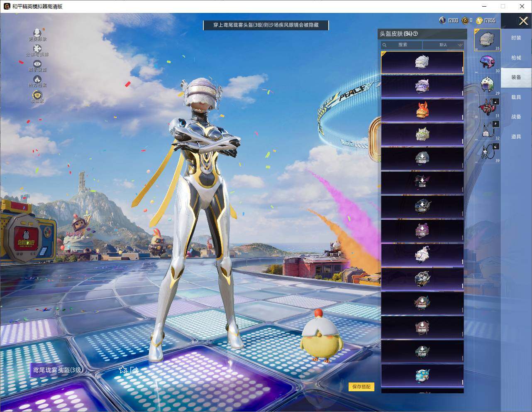Select the white castle-shaped helmet skin

click(x=422, y=135)
